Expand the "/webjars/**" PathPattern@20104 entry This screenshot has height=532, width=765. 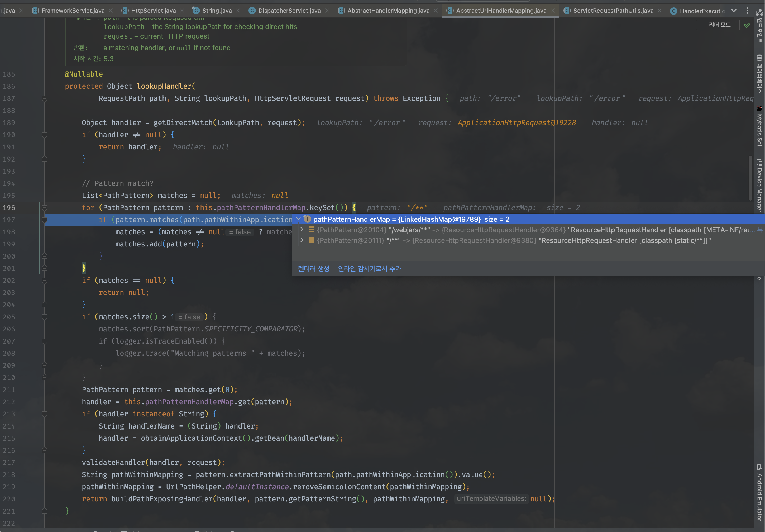[x=302, y=230]
